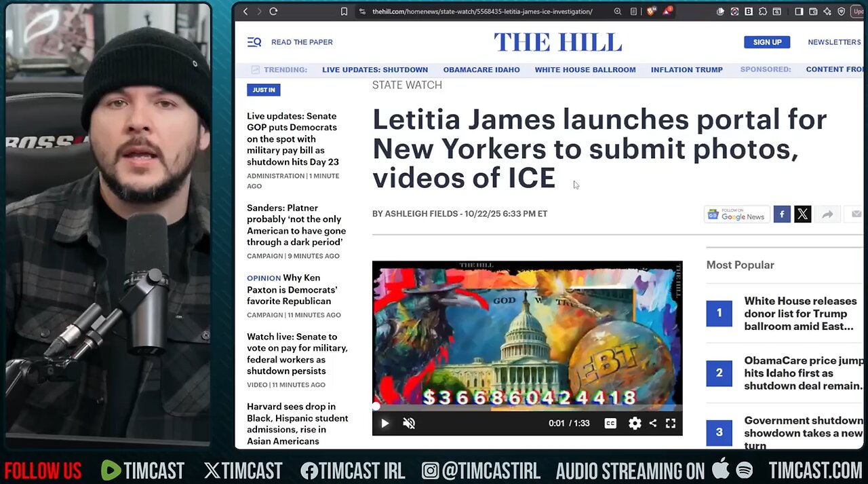Open Brave Shields lion icon
868x484 pixels.
(650, 12)
